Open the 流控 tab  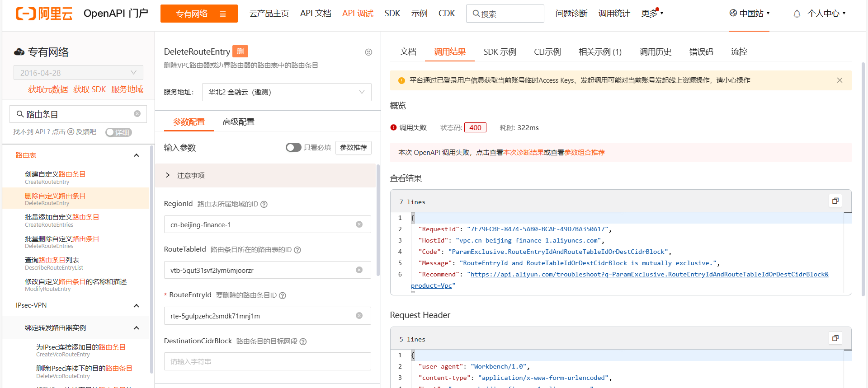739,52
